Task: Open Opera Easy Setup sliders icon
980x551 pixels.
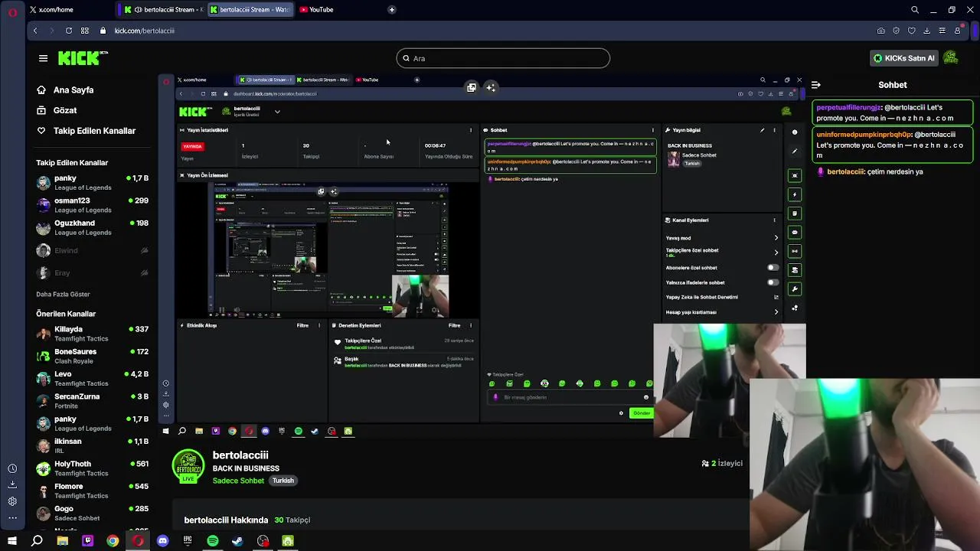Action: (942, 31)
